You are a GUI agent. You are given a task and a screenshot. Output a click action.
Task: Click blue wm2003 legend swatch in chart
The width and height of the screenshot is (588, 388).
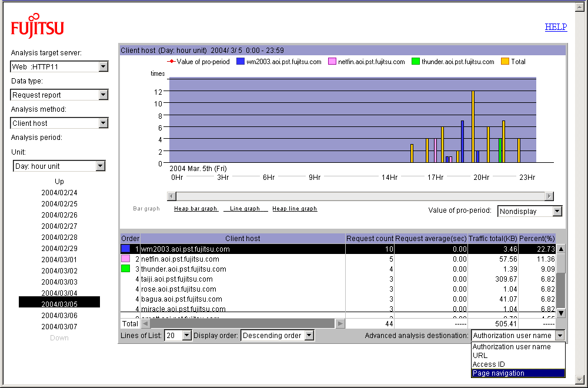pyautogui.click(x=240, y=62)
